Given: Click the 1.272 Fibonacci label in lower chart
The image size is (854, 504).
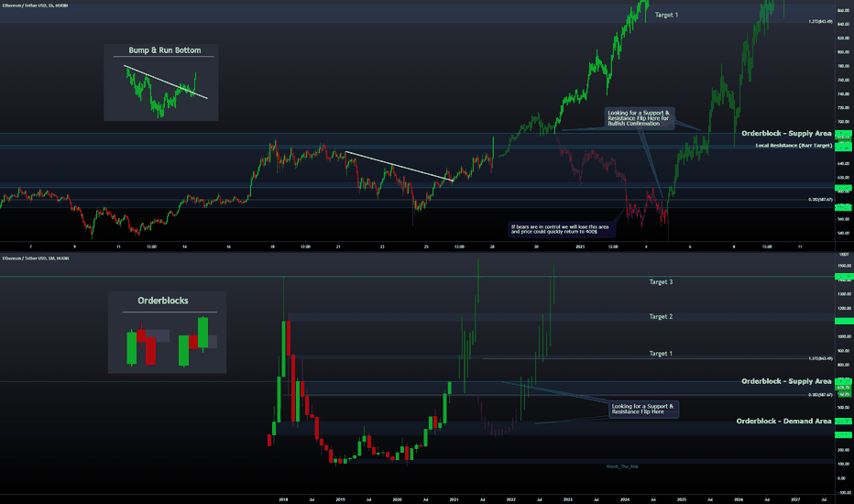Looking at the screenshot, I should click(820, 358).
